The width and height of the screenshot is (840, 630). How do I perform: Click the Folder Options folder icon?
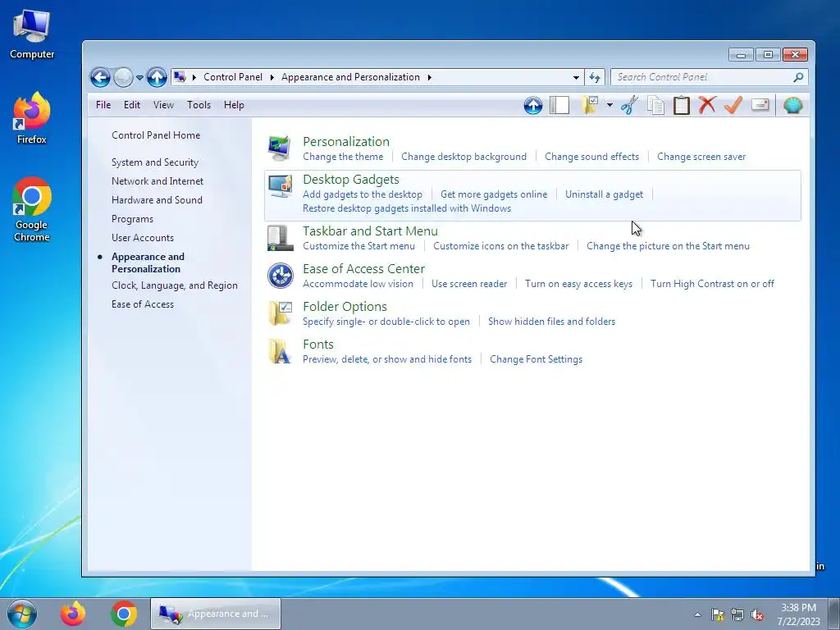click(281, 313)
